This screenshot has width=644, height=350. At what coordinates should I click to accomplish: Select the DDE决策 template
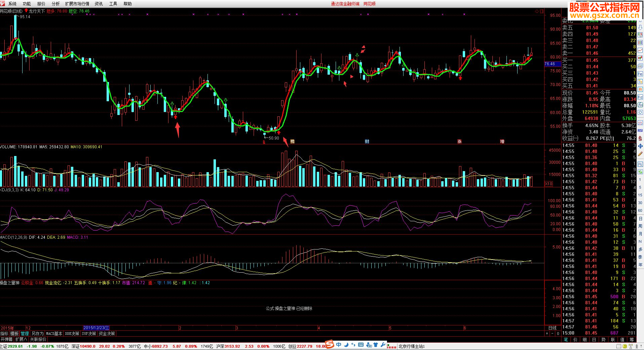point(72,334)
